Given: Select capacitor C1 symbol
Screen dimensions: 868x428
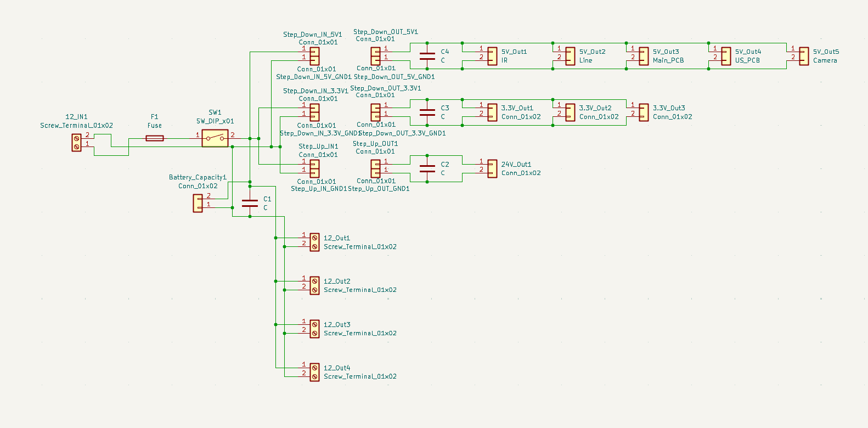Looking at the screenshot, I should click(x=250, y=203).
